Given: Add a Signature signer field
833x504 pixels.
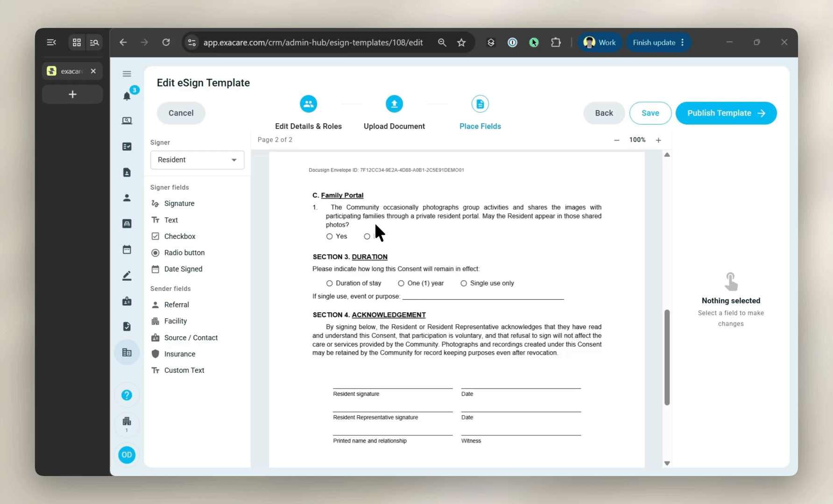Looking at the screenshot, I should click(173, 203).
